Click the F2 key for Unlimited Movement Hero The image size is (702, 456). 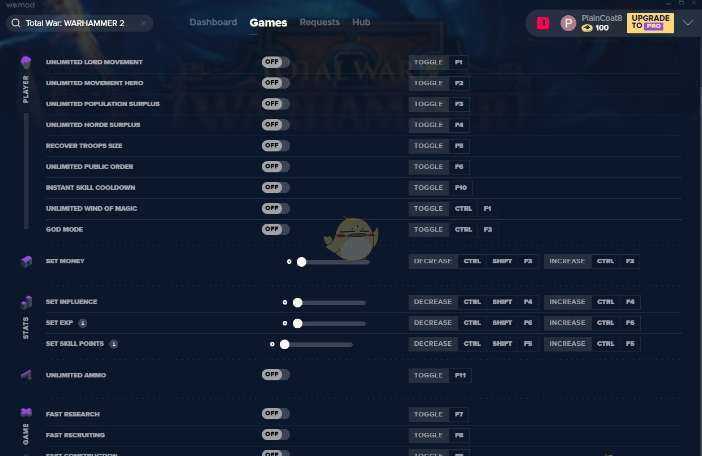coord(459,83)
